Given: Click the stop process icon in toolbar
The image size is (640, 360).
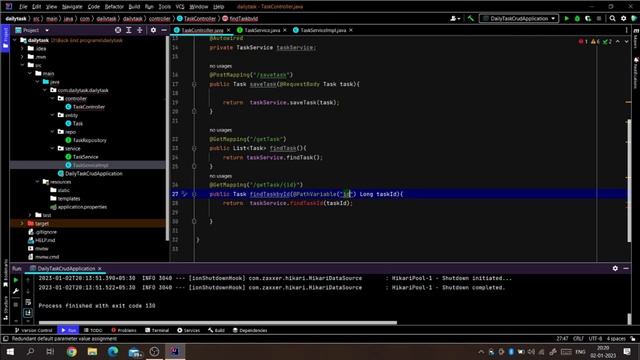Looking at the screenshot, I should [x=599, y=18].
